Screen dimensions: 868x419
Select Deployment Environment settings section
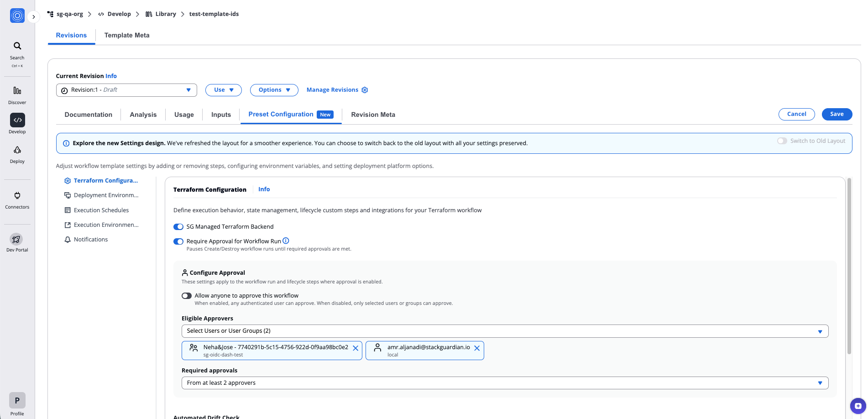coord(106,195)
